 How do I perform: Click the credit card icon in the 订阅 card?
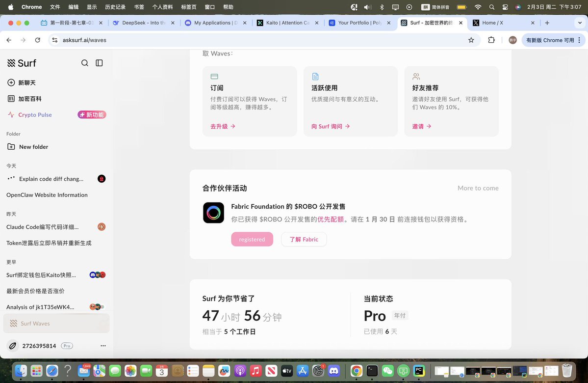point(214,77)
